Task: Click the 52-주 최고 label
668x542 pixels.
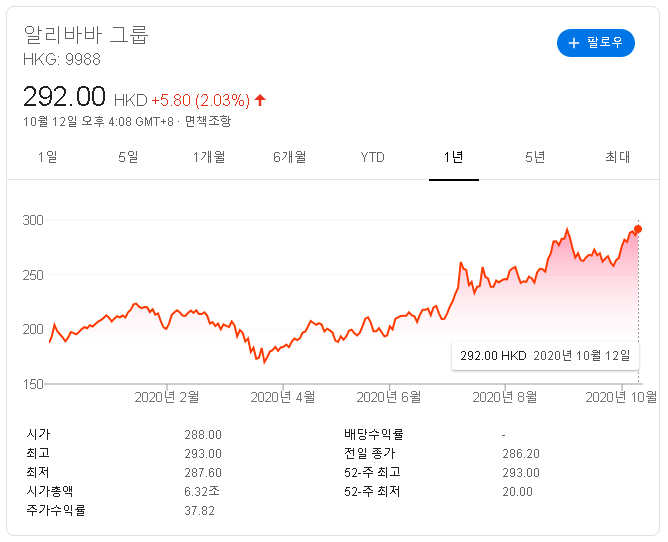Action: (x=372, y=472)
